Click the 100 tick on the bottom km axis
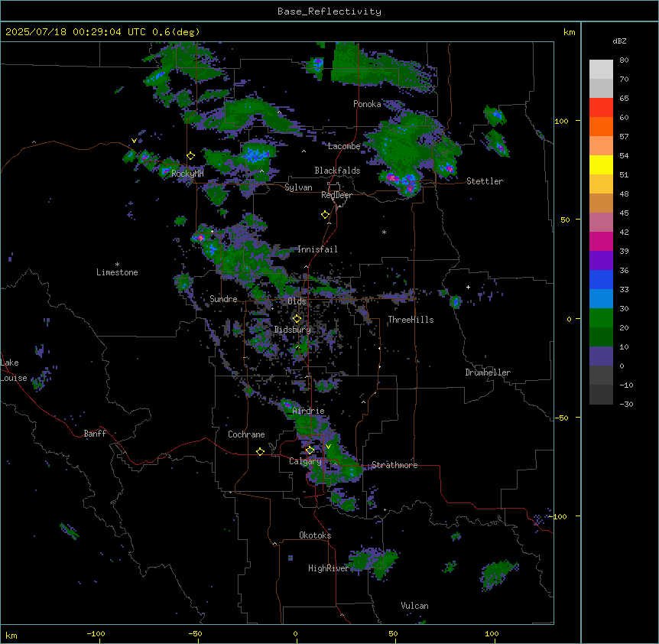659x644 pixels. 492,633
